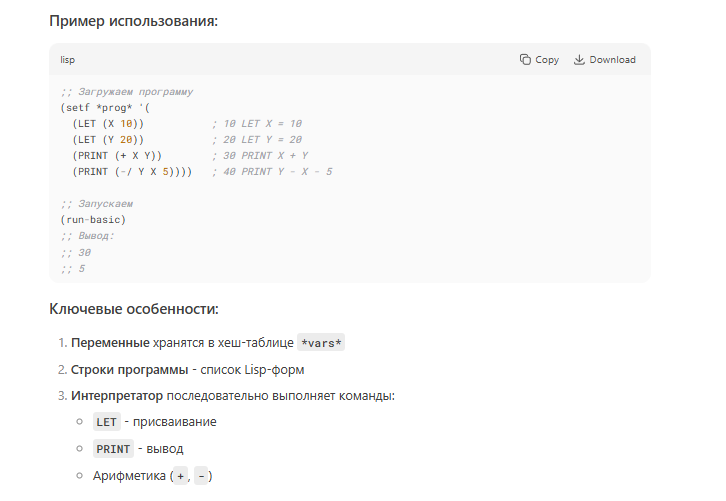Click the bold word 'Интерпретатор'
This screenshot has height=501, width=726.
point(117,396)
